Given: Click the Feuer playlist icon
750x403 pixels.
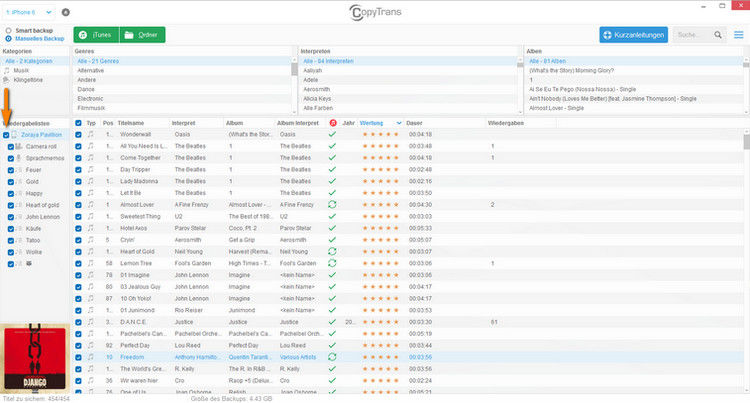Looking at the screenshot, I should (19, 170).
